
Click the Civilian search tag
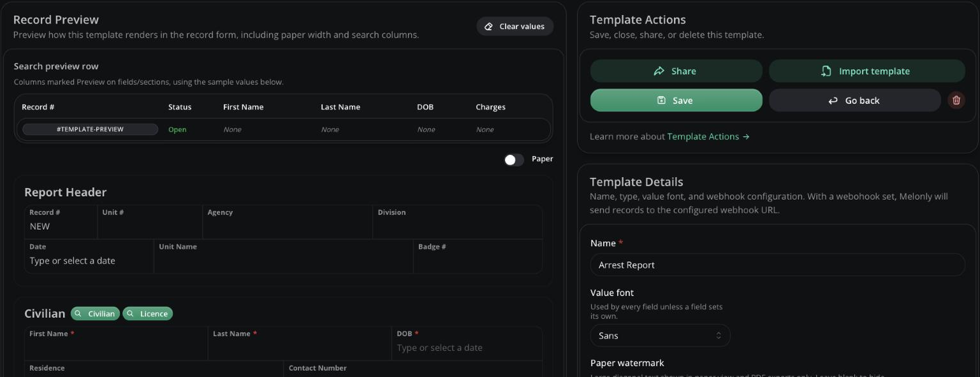coord(95,313)
